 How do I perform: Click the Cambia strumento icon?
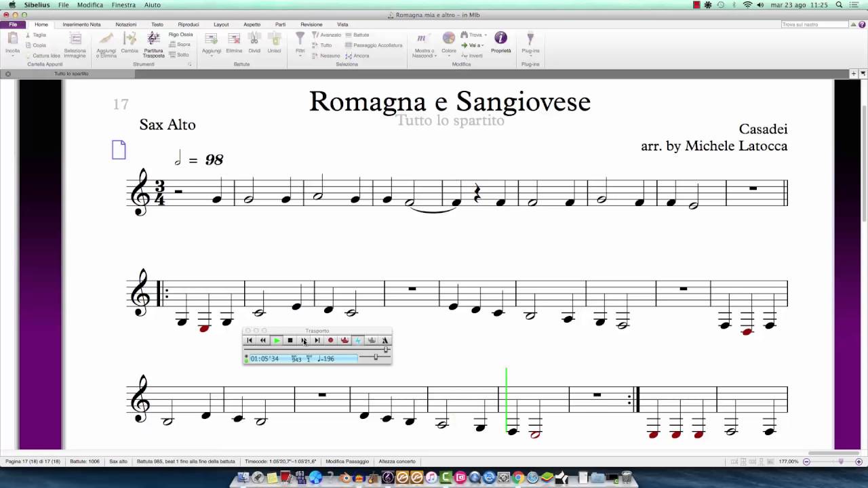130,39
